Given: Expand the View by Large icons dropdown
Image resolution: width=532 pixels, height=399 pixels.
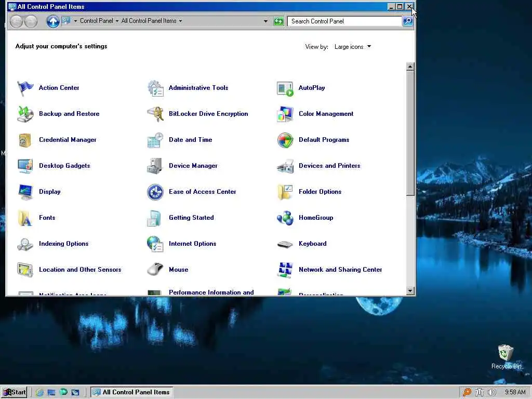Looking at the screenshot, I should click(353, 46).
